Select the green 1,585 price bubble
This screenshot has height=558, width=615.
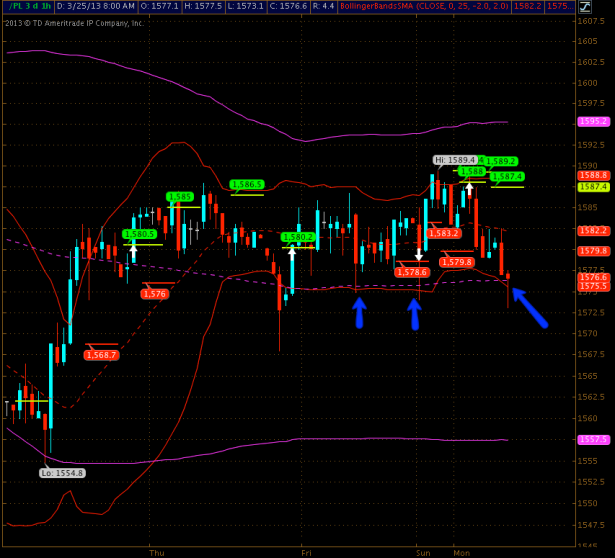pyautogui.click(x=180, y=197)
